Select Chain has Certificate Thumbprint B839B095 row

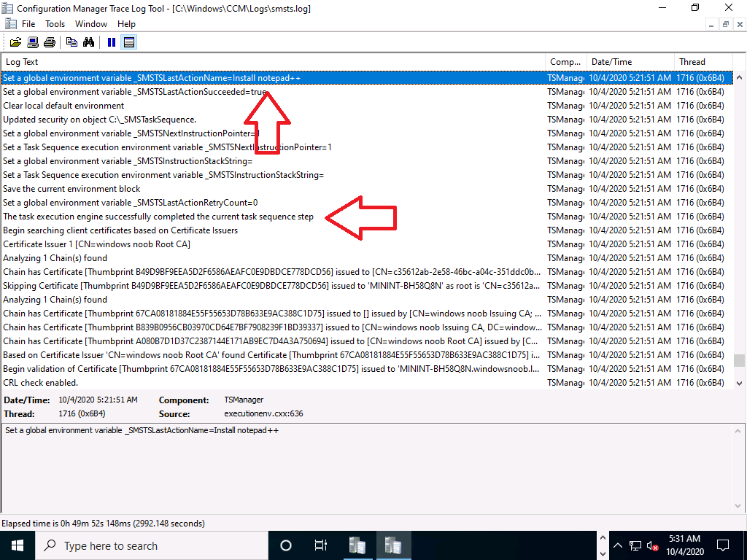367,327
